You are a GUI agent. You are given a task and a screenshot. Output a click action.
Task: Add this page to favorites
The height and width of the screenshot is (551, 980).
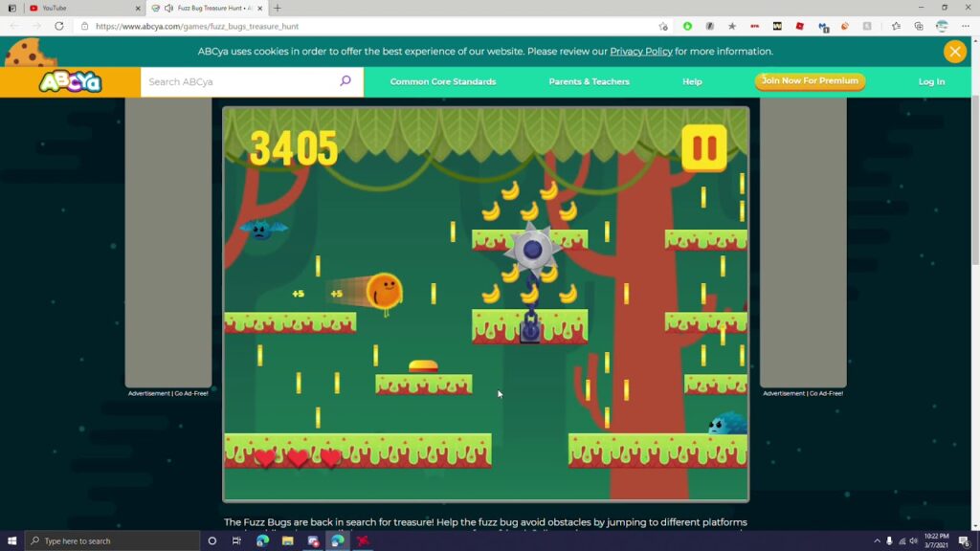pos(663,26)
